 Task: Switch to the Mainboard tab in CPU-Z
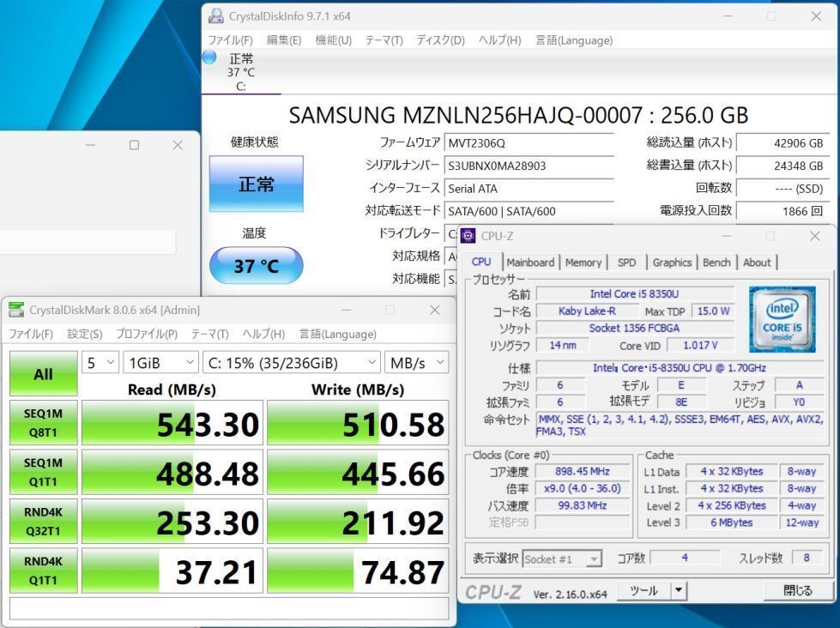point(530,263)
